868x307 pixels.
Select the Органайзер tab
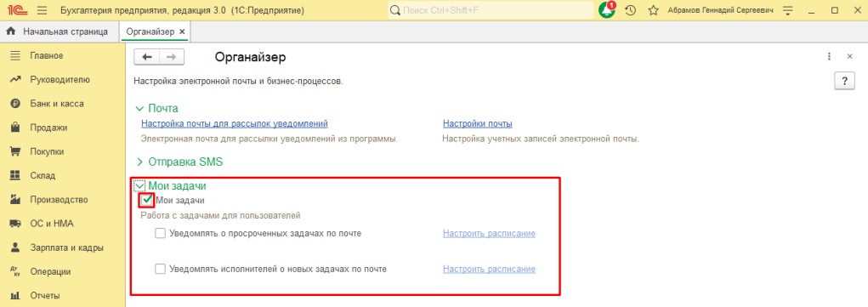(x=150, y=31)
